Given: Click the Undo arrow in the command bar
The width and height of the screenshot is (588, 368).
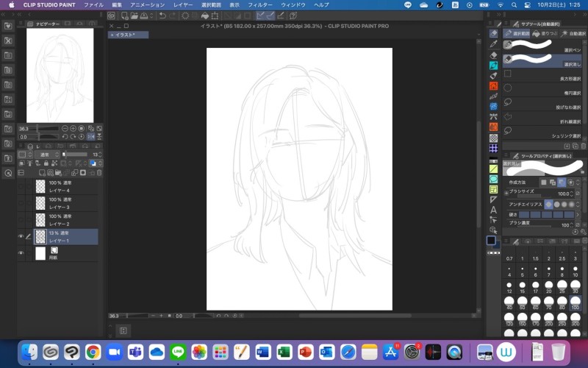Looking at the screenshot, I should [162, 15].
